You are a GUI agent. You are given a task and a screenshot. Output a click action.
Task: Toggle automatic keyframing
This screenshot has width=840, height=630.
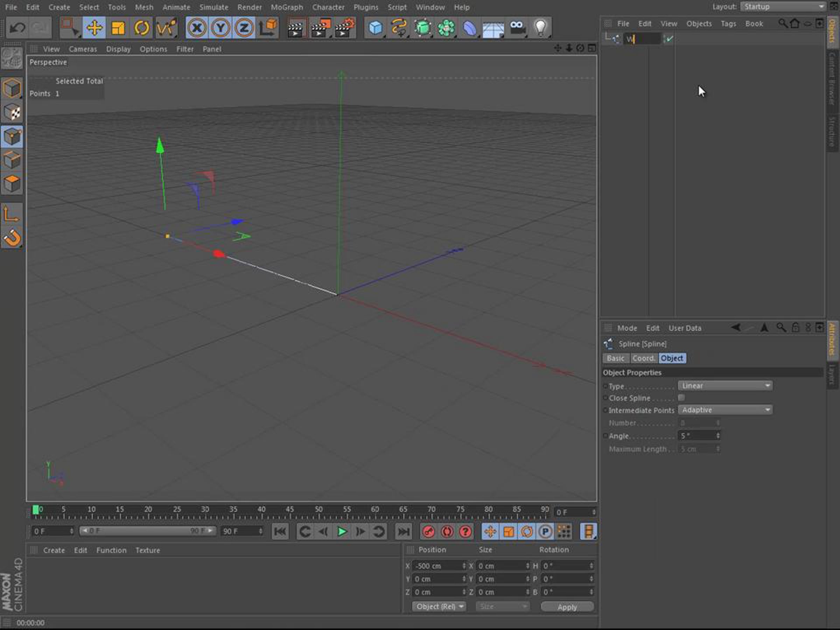click(447, 532)
